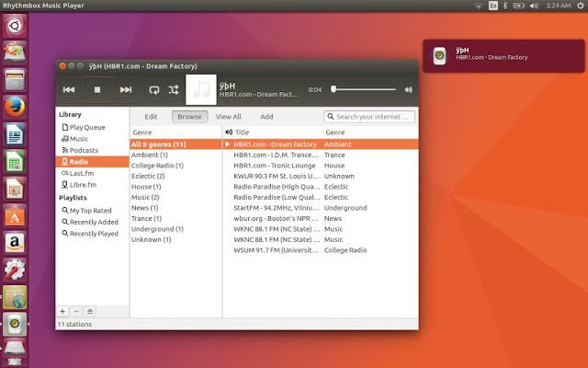The height and width of the screenshot is (368, 588).
Task: Select HBR1.com - I.D.M. Trance station
Action: [321, 155]
